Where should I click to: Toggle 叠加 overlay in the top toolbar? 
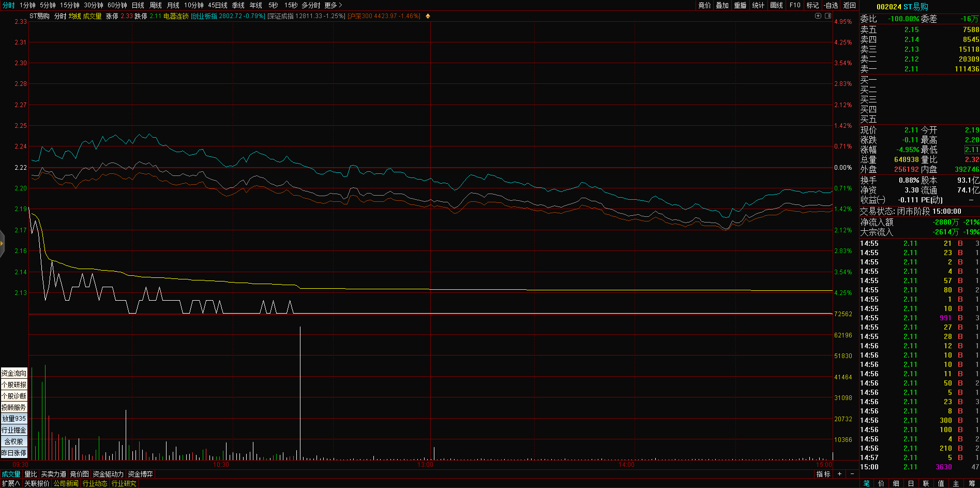(722, 5)
